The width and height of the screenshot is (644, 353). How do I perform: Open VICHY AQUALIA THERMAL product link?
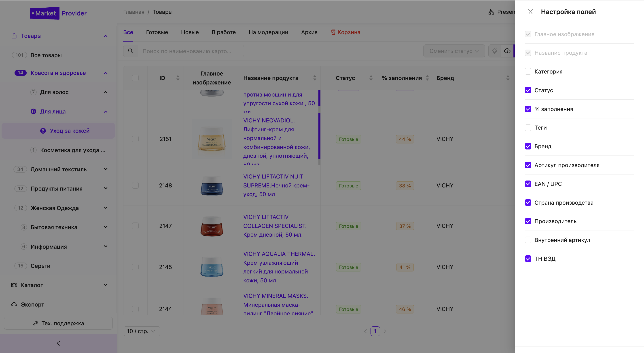coord(279,267)
